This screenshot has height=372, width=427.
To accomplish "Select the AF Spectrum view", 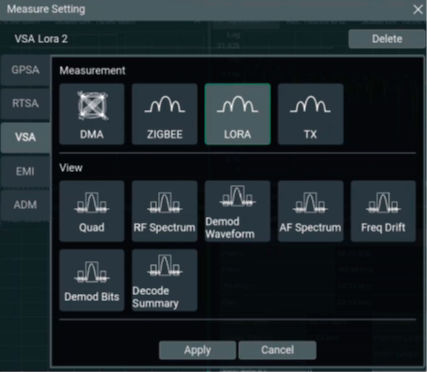I will (310, 211).
